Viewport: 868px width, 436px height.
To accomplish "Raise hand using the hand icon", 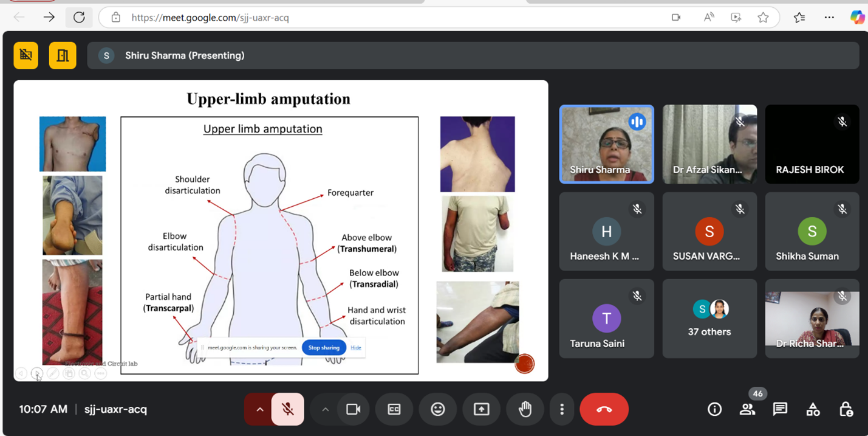I will (525, 409).
